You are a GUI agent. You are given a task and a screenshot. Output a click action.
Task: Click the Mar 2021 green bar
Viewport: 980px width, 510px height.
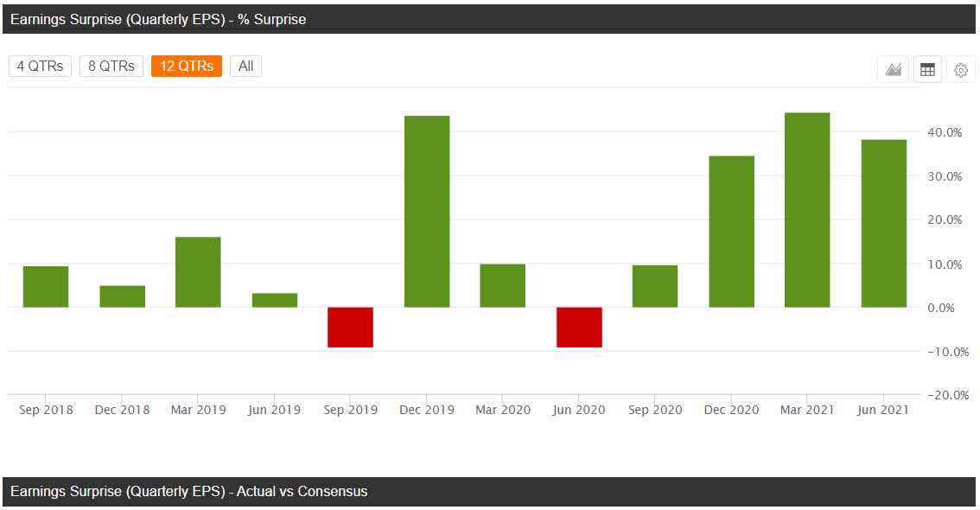(x=807, y=207)
